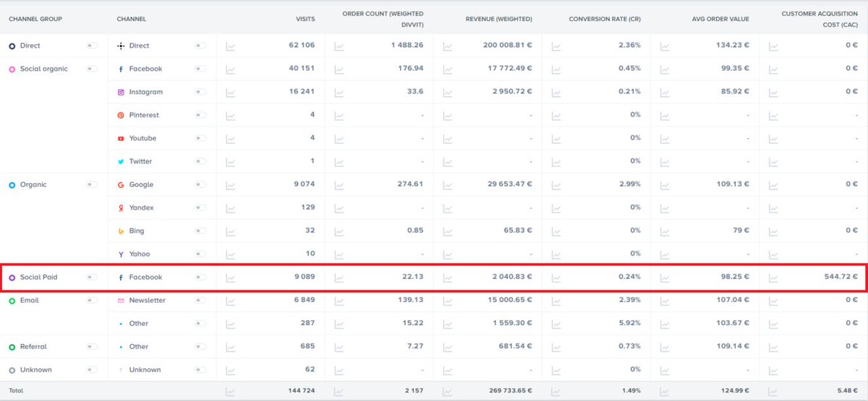This screenshot has height=401, width=868.
Task: Toggle the Instagram channel switch
Action: [x=200, y=92]
